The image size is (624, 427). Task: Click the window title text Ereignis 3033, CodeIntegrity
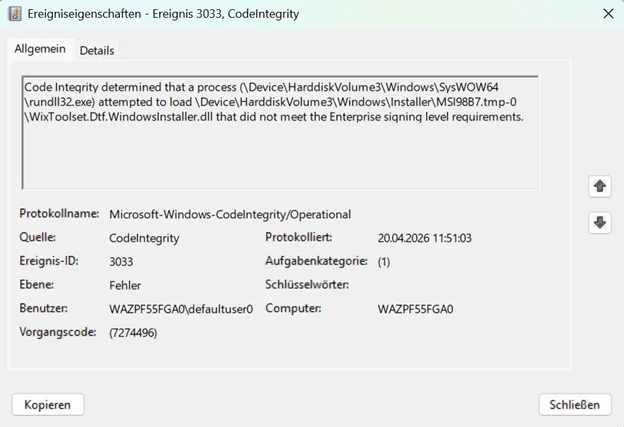[226, 14]
